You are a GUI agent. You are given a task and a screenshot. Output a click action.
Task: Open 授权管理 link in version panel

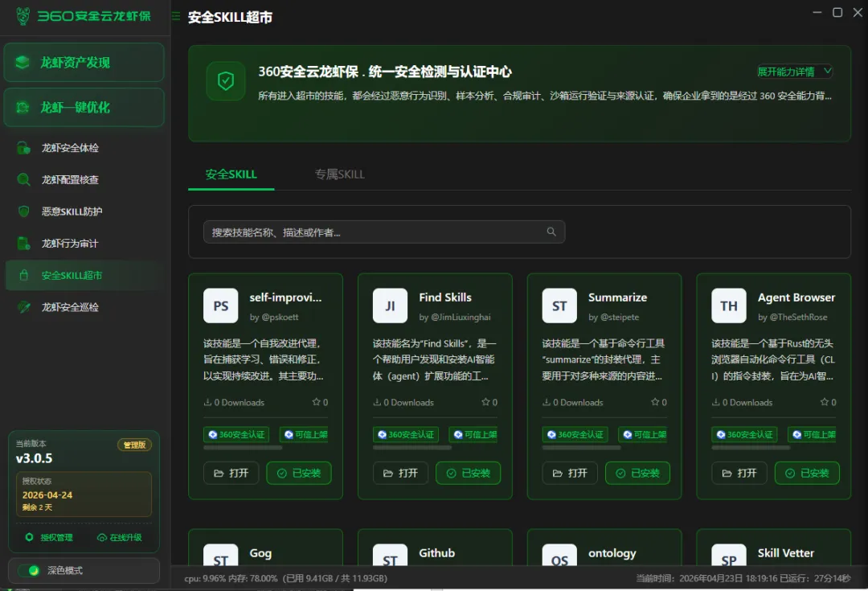(x=49, y=537)
